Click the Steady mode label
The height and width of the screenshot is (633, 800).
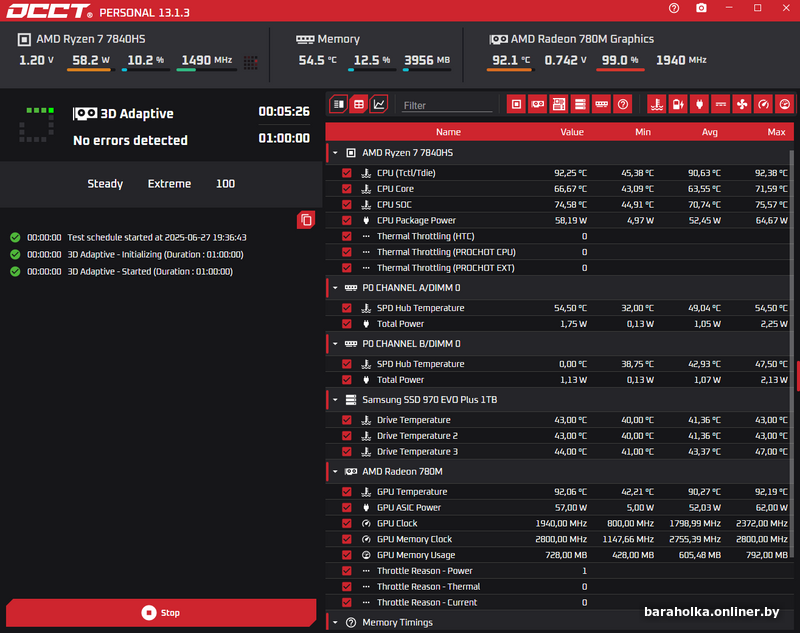click(x=105, y=184)
